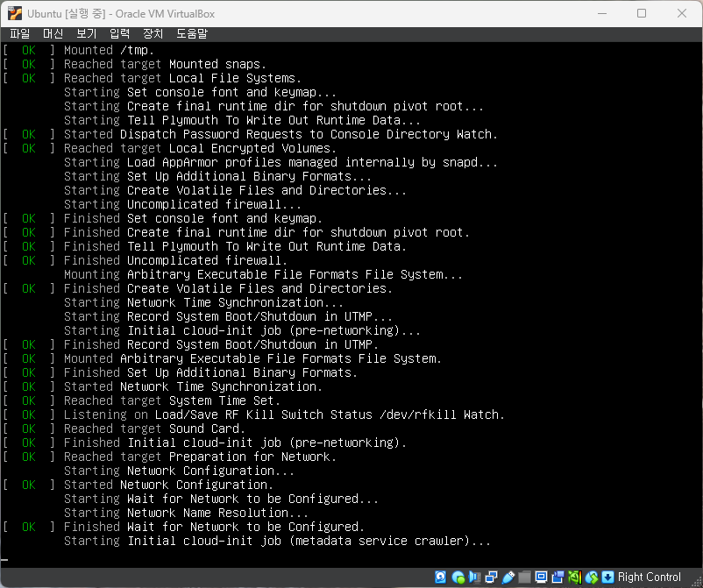Image resolution: width=703 pixels, height=588 pixels.
Task: Click the mouse integration status icon
Action: (592, 577)
